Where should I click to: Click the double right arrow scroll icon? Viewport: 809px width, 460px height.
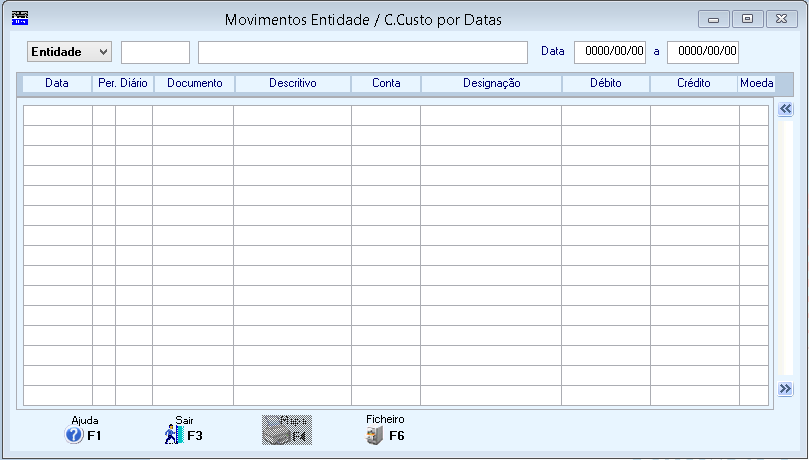pyautogui.click(x=785, y=389)
